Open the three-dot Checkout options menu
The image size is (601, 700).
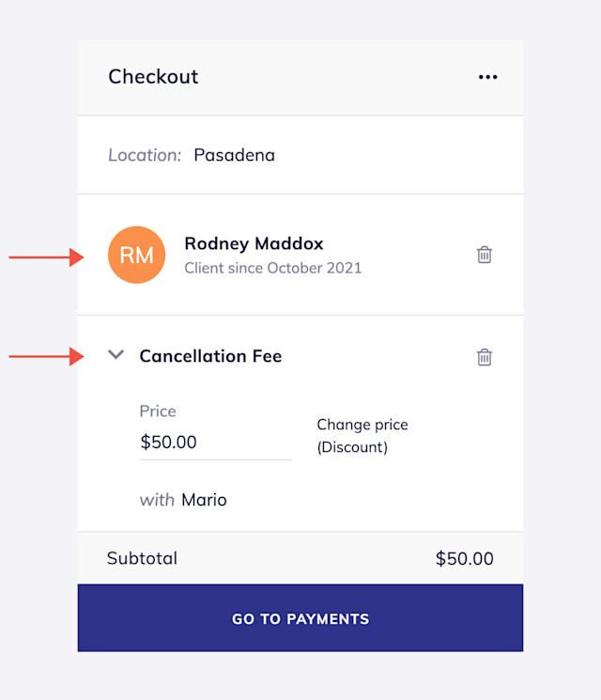(487, 77)
